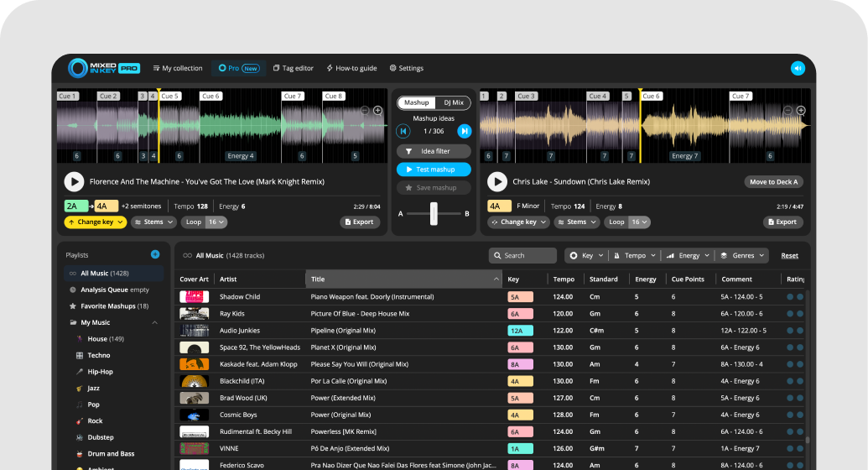Screen dimensions: 868x470
Task: Open the Hip-Hop playlist
Action: pyautogui.click(x=100, y=372)
